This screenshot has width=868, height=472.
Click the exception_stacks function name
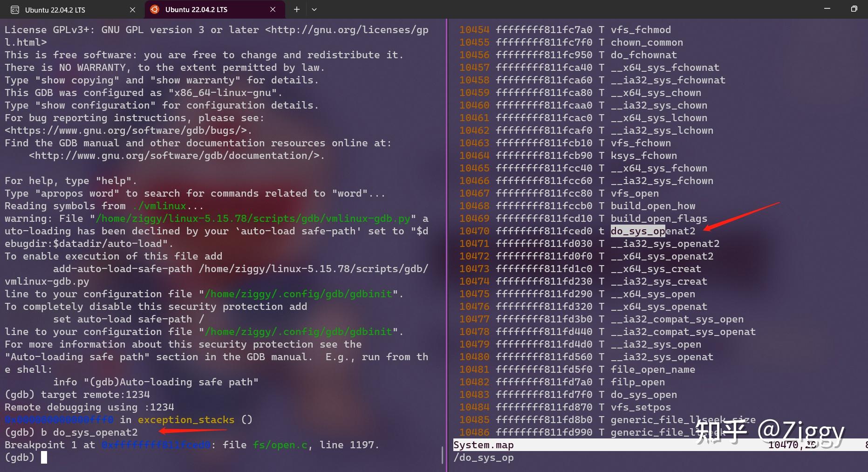pyautogui.click(x=185, y=419)
